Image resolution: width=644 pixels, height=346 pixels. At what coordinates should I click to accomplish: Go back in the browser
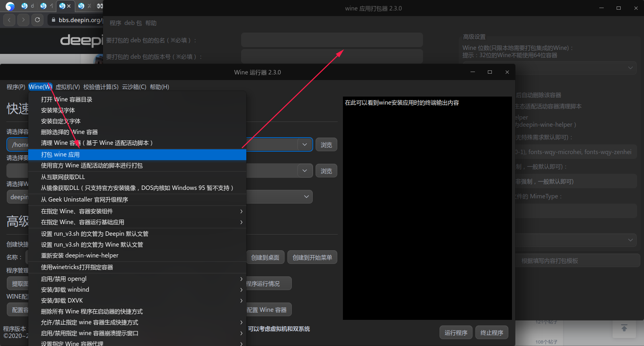[9, 19]
